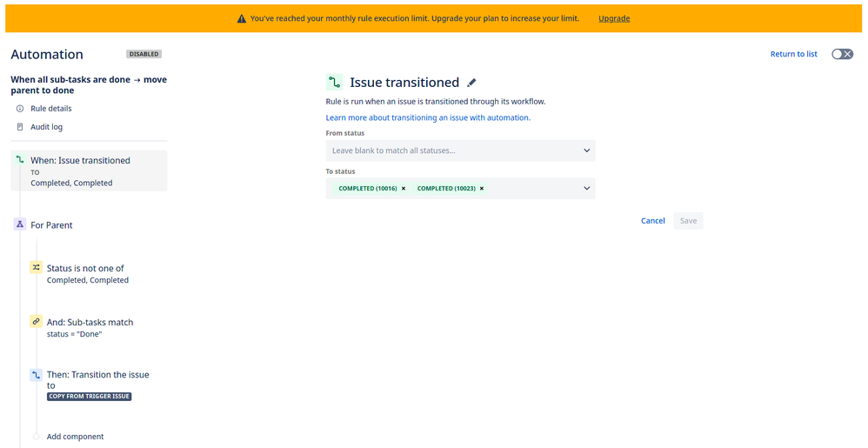Click the COMPLETED (10023) tag label
Viewport: 868px width, 448px height.
pyautogui.click(x=446, y=188)
